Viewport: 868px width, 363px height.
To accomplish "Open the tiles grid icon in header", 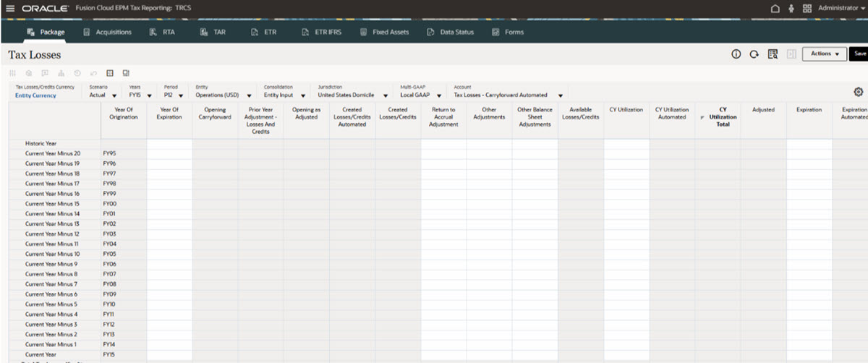I will coord(807,8).
